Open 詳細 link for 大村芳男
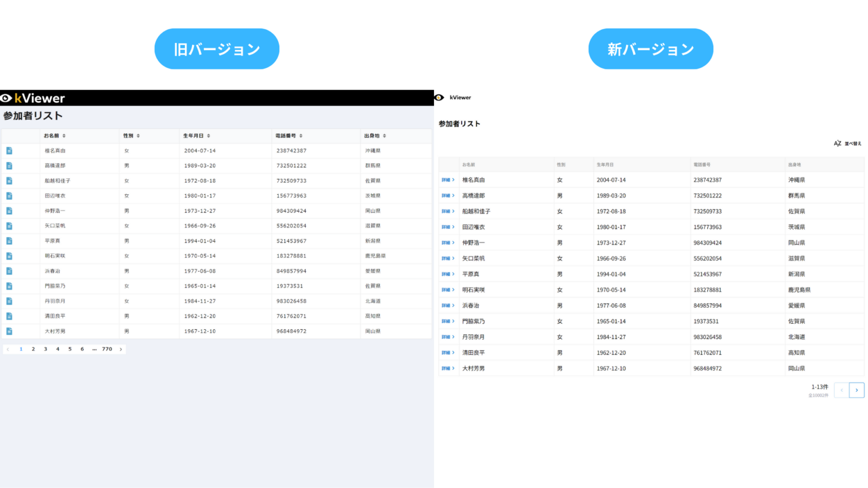The image size is (868, 488). pos(448,368)
